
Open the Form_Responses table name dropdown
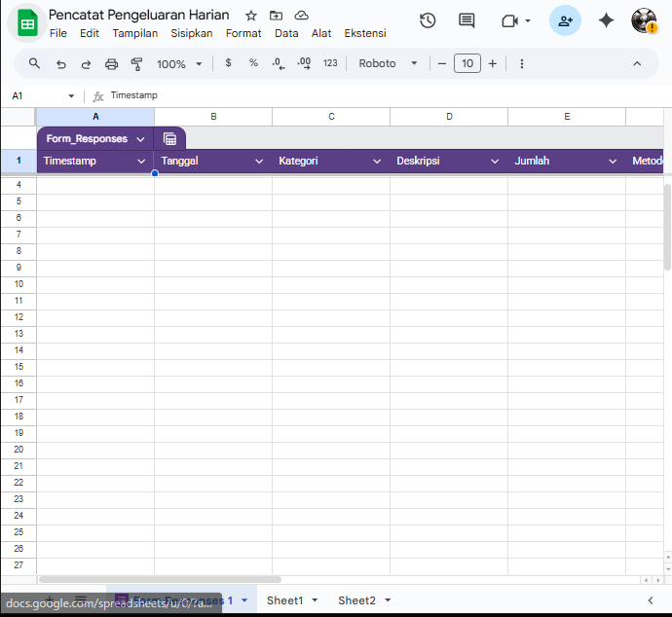click(x=140, y=139)
